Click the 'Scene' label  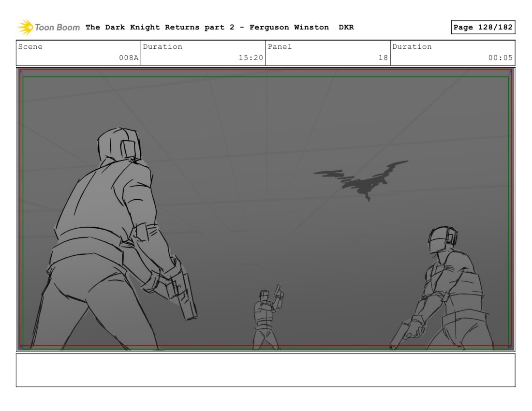click(30, 47)
